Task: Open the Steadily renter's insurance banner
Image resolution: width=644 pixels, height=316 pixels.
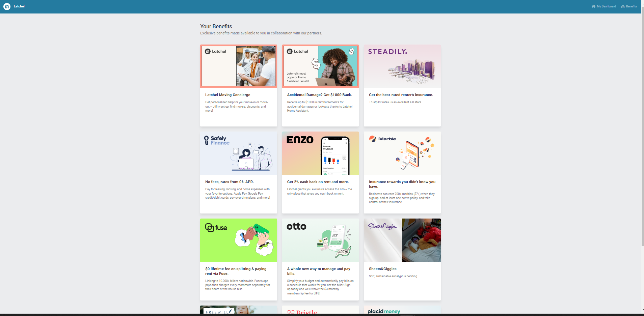Action: [x=402, y=66]
